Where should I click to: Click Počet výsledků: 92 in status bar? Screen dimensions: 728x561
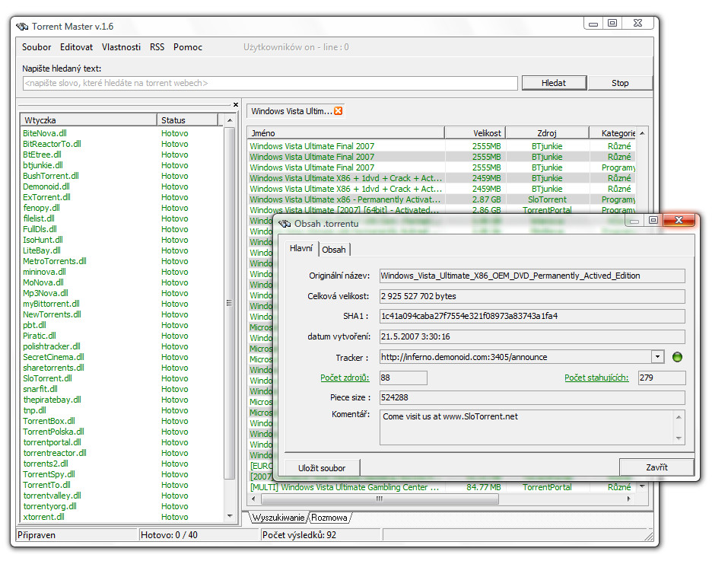299,535
